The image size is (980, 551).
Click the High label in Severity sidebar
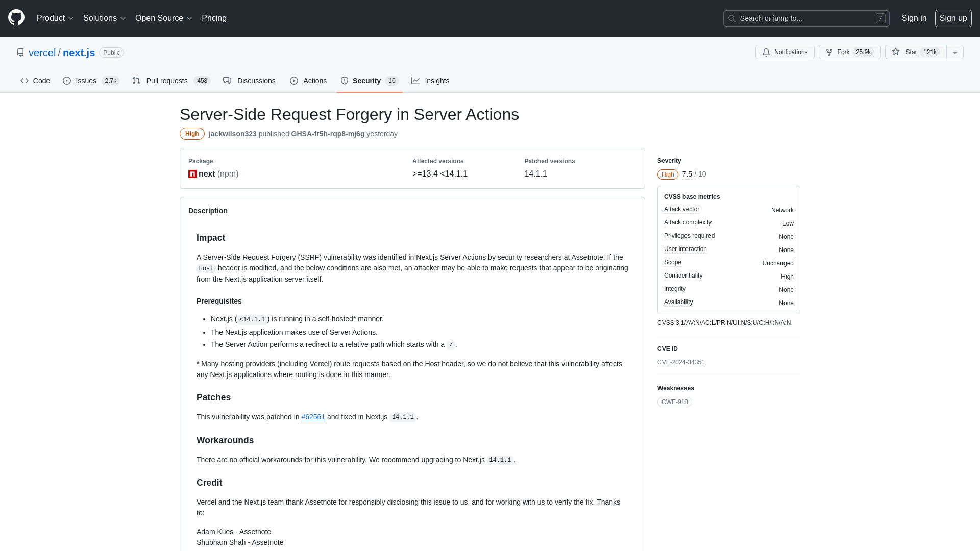(x=668, y=174)
